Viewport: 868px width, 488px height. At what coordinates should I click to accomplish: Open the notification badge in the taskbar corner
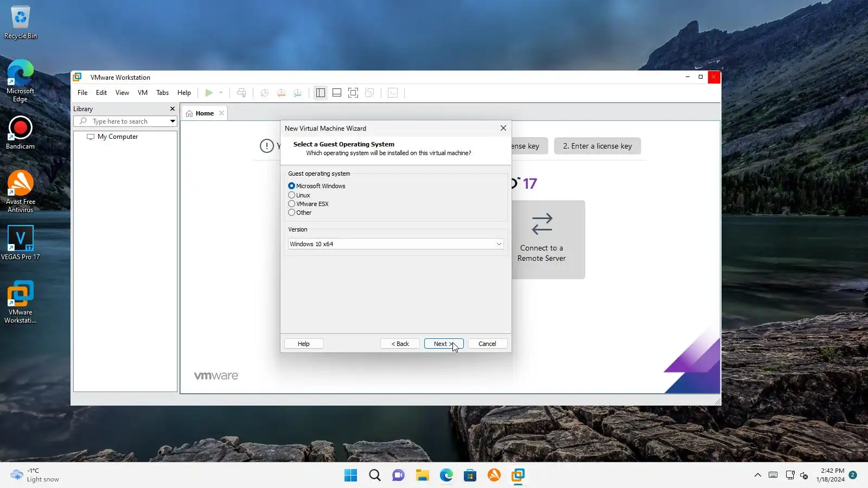click(x=853, y=475)
